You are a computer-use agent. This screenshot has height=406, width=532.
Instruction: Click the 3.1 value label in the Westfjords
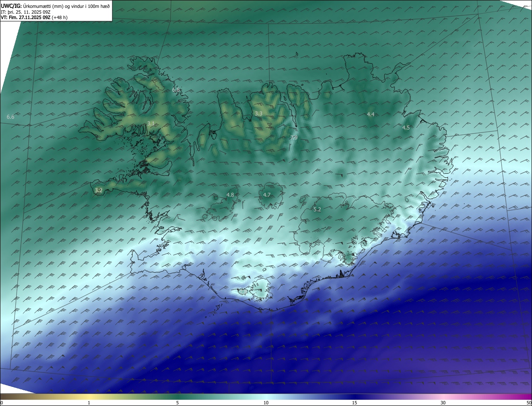pyautogui.click(x=151, y=123)
